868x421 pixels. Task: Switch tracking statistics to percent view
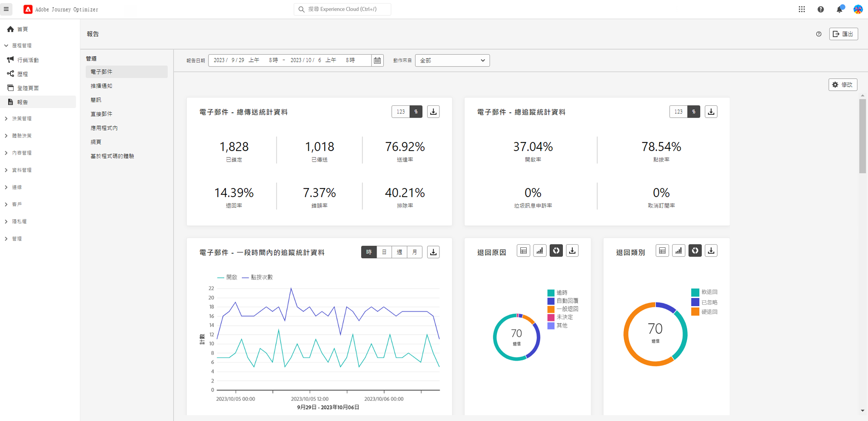point(693,112)
